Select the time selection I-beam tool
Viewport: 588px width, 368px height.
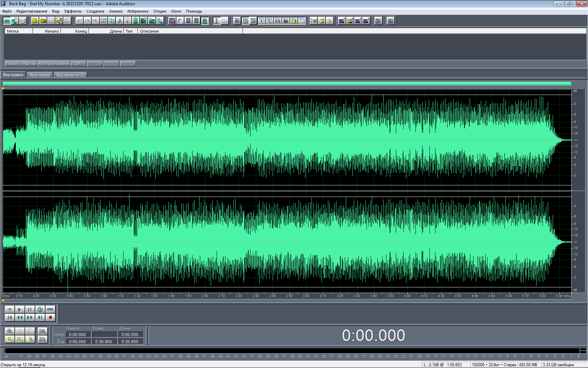point(217,21)
